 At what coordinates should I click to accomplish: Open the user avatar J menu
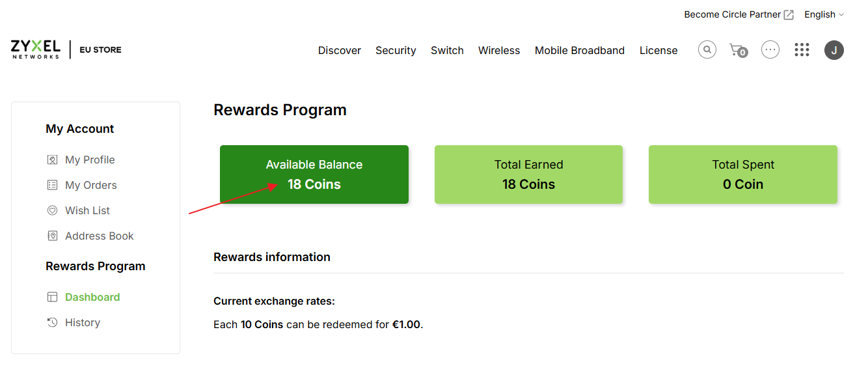point(834,50)
